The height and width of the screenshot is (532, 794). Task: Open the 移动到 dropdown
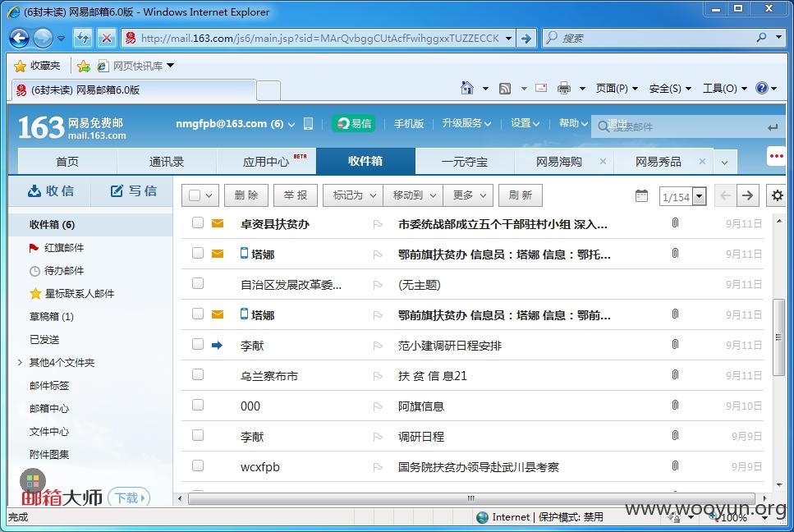point(413,195)
